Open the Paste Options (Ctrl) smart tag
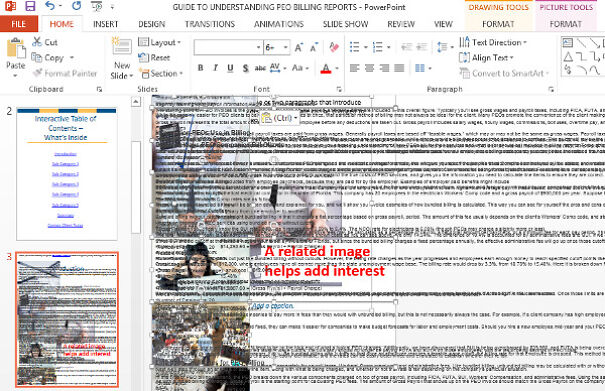The width and height of the screenshot is (605, 391). pyautogui.click(x=280, y=118)
